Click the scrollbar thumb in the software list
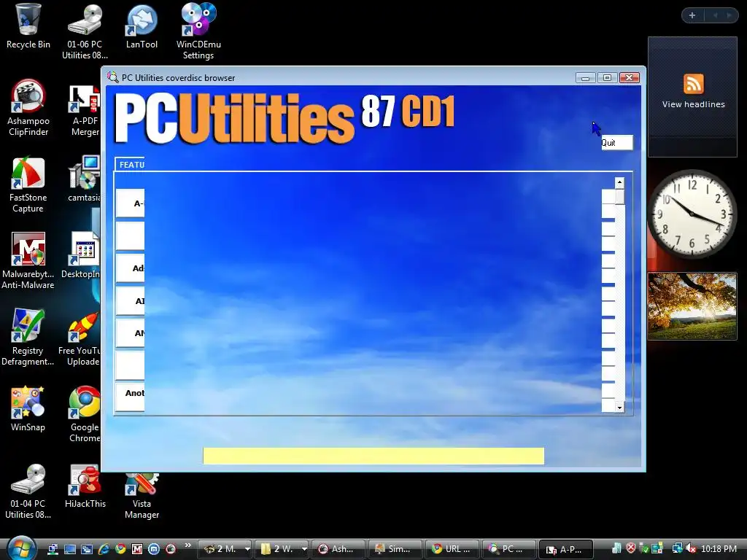The image size is (747, 560). point(619,196)
